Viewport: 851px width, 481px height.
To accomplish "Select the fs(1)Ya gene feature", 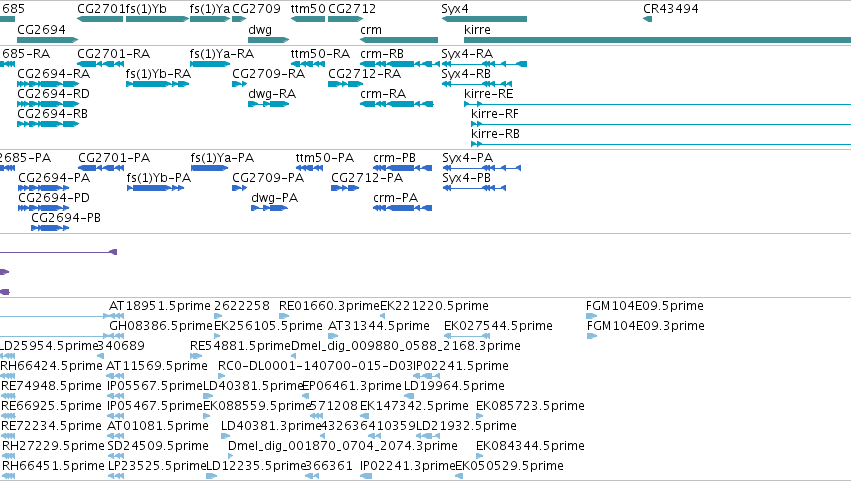I will tap(210, 19).
